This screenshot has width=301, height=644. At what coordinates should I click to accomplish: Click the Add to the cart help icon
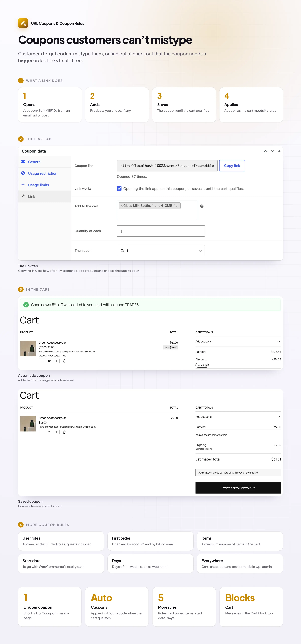[x=202, y=206]
